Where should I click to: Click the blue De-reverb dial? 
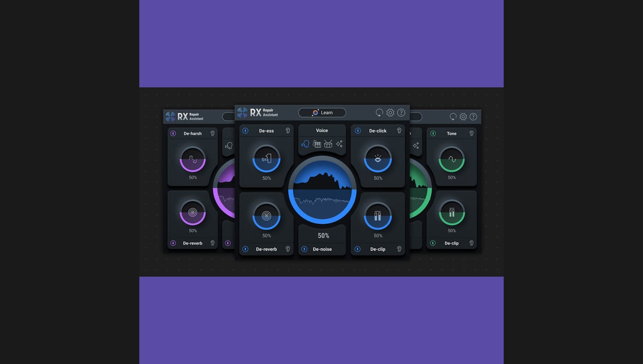tap(266, 216)
